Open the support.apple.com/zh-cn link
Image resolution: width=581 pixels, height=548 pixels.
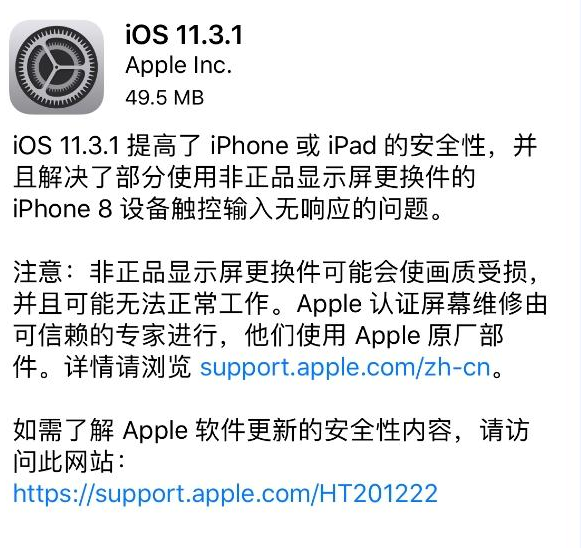coord(345,367)
